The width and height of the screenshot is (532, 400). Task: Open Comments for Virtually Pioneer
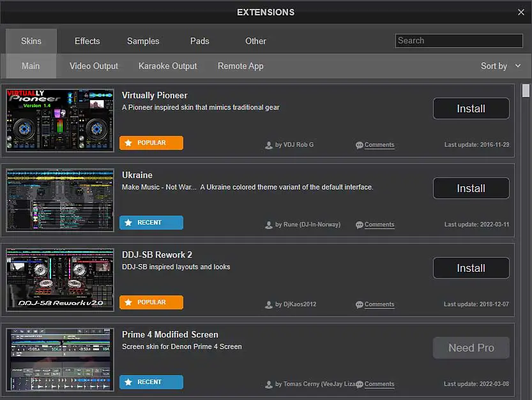[379, 145]
